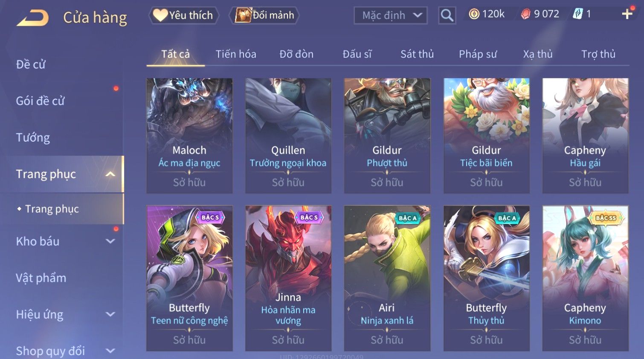Viewport: 644px width, 359px height.
Task: Select Airi Ninja xanh lá skin card
Action: [387, 278]
